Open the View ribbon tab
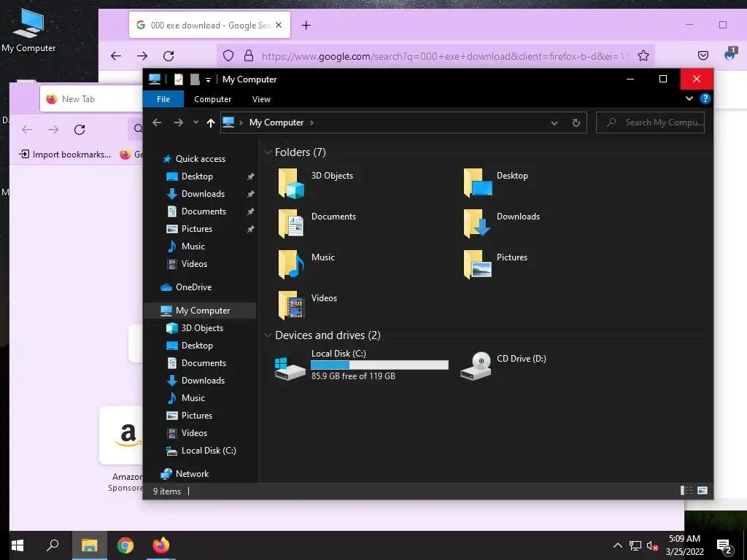This screenshot has width=747, height=560. tap(261, 99)
